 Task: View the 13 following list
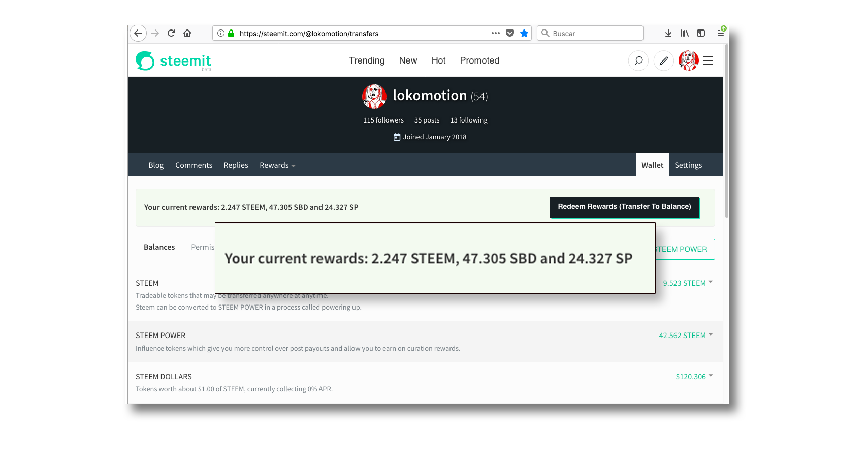click(x=469, y=120)
